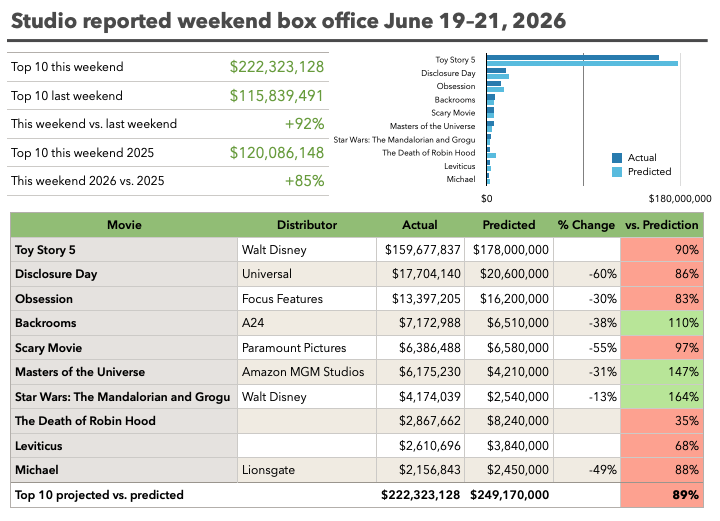The height and width of the screenshot is (521, 720).
Task: Select 'The Death of Robin Hood' table cell
Action: pyautogui.click(x=124, y=421)
